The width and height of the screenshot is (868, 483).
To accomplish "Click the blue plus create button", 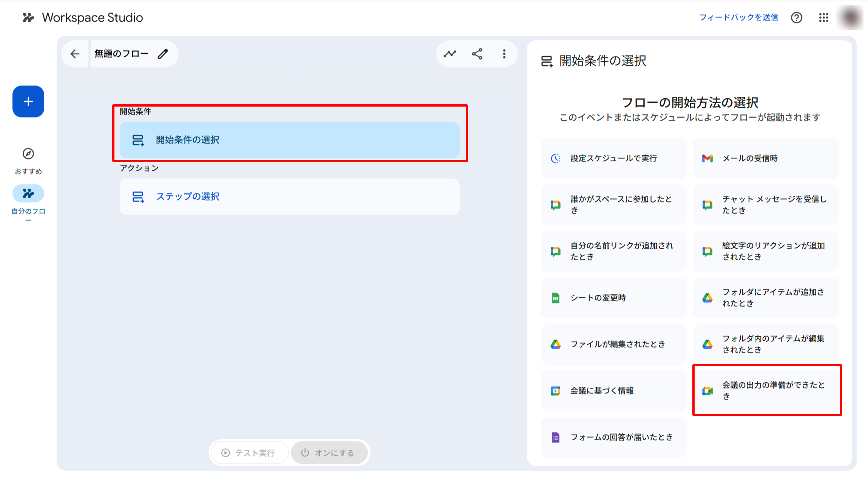I will point(28,101).
